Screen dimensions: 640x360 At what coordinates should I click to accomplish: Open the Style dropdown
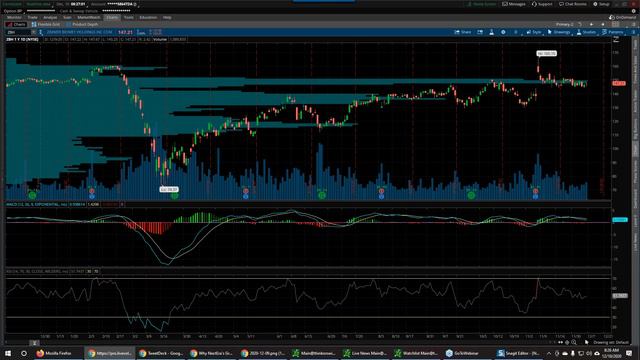pyautogui.click(x=533, y=32)
